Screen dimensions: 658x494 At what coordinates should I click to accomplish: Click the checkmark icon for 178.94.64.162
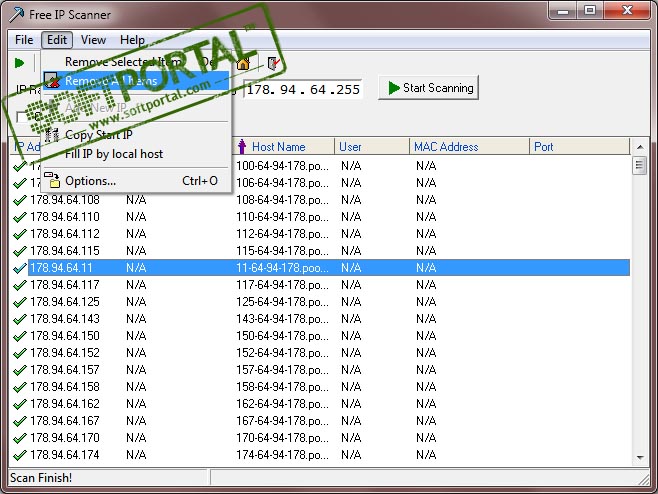[x=20, y=404]
